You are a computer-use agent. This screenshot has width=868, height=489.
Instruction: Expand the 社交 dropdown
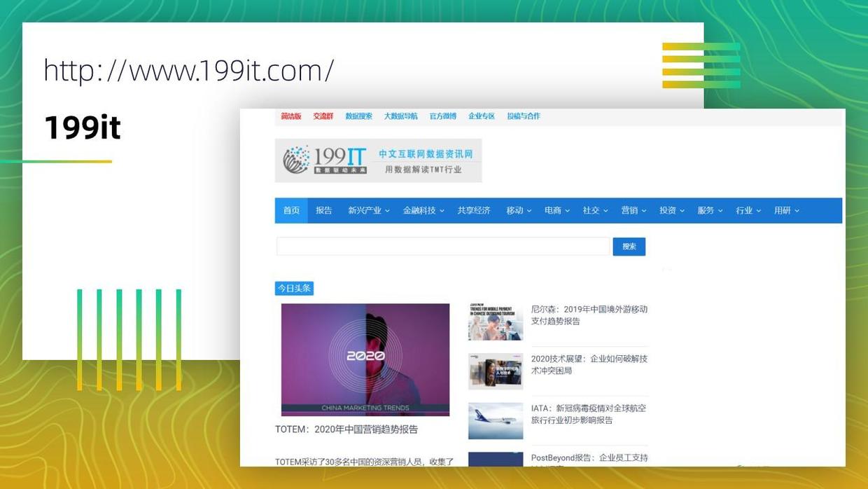click(x=591, y=210)
